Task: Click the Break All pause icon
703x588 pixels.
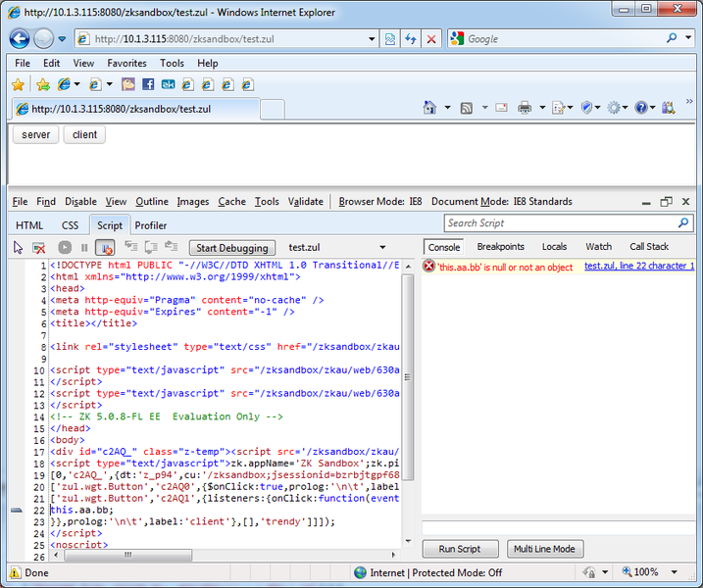Action: [84, 247]
